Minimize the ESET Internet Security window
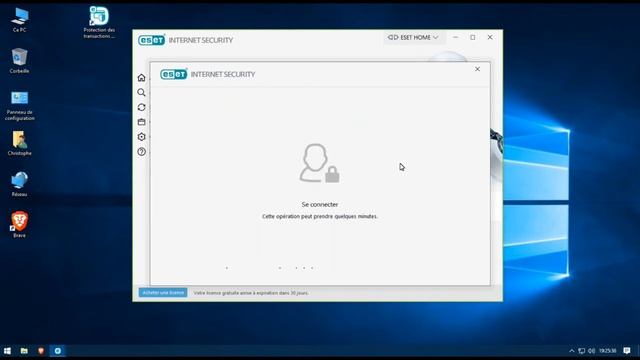This screenshot has height=360, width=640. pyautogui.click(x=456, y=37)
